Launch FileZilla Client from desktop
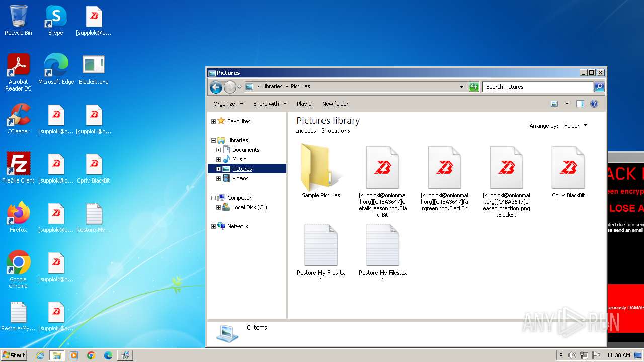This screenshot has width=644, height=362. click(x=18, y=168)
